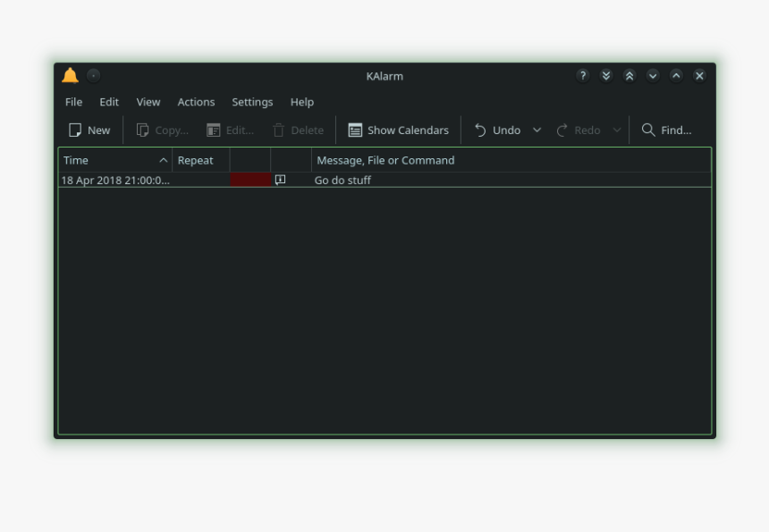Expand the Undo history dropdown arrow

pos(537,131)
